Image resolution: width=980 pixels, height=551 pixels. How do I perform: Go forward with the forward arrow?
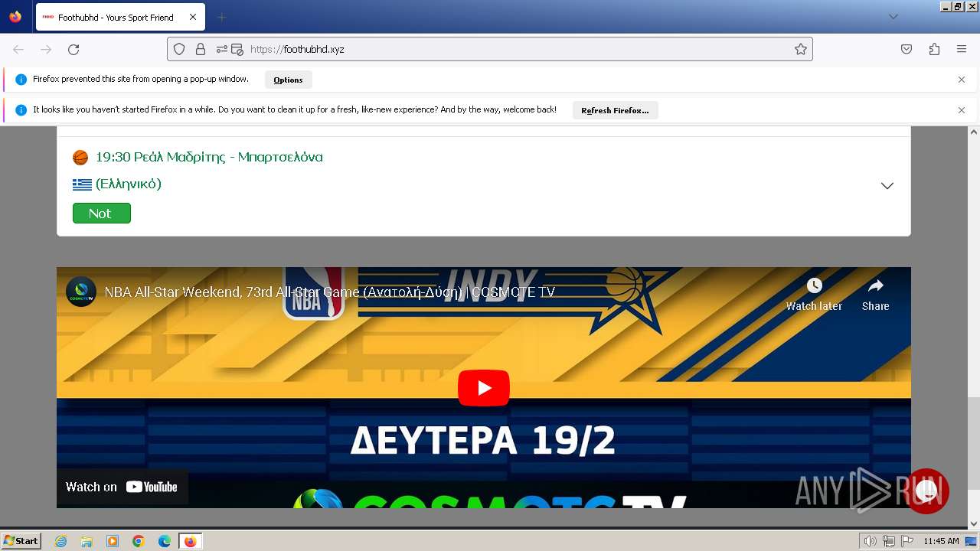click(46, 49)
